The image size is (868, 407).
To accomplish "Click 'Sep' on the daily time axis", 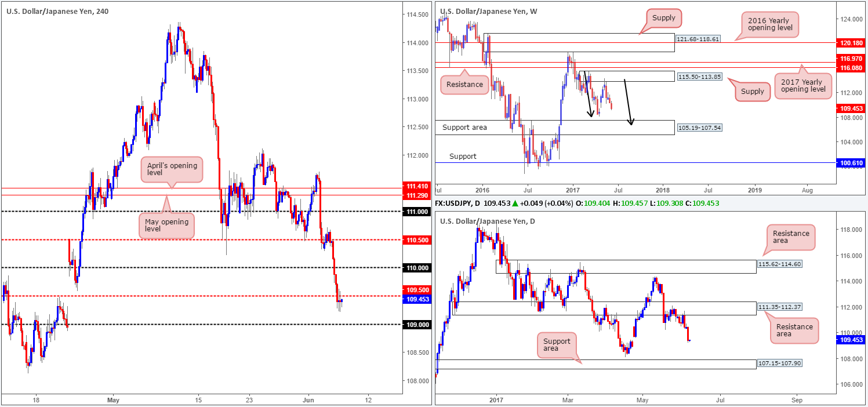I will point(797,400).
